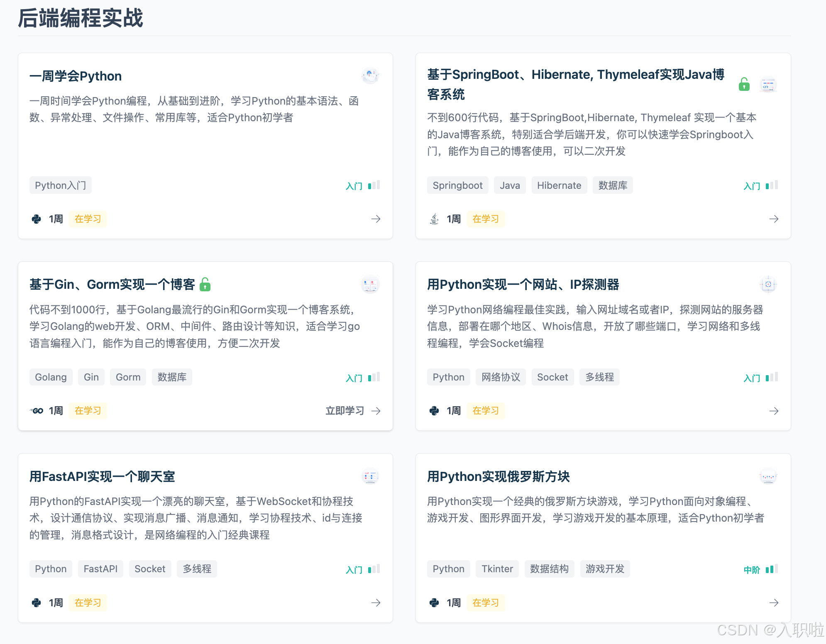Click the 网络协议 tag
826x644 pixels.
(501, 377)
